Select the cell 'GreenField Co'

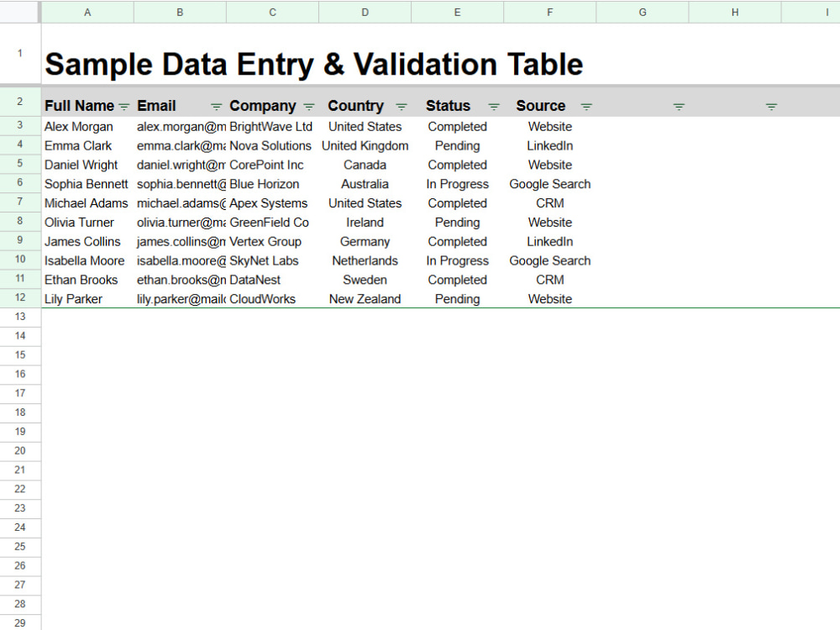[273, 223]
